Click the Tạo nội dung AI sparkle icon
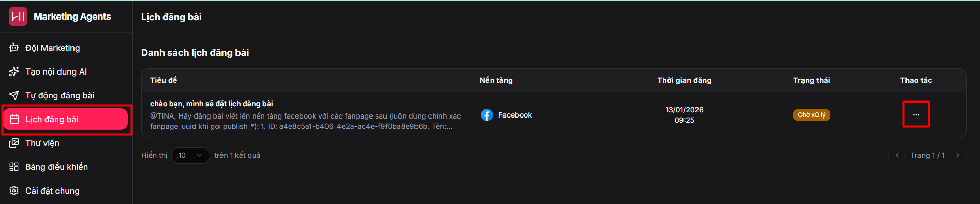The height and width of the screenshot is (204, 980). pyautogui.click(x=14, y=71)
